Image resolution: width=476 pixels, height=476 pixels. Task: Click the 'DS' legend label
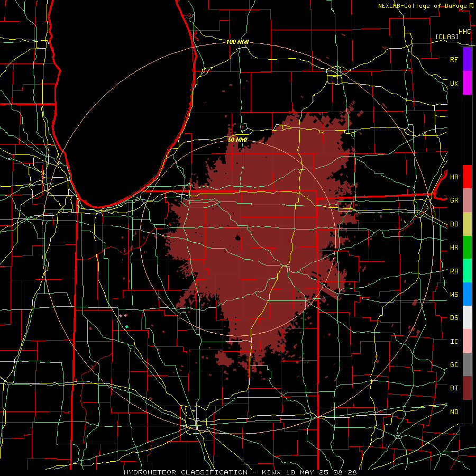click(x=454, y=318)
